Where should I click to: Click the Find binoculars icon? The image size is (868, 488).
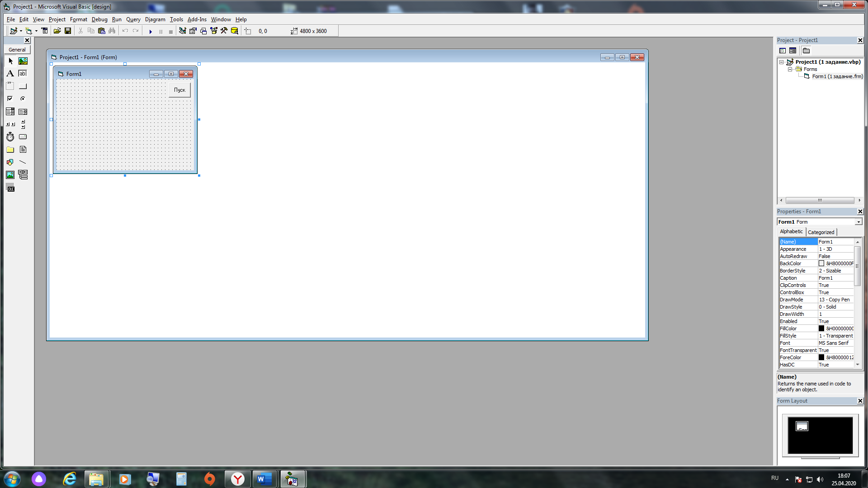[112, 31]
